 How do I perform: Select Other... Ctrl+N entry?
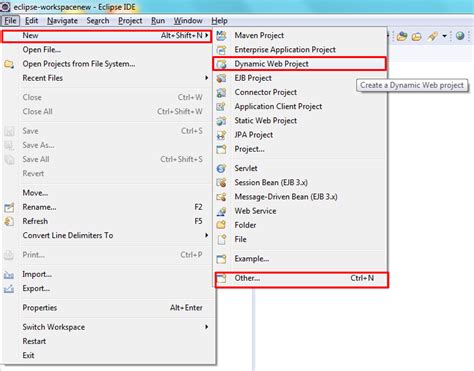click(x=301, y=278)
